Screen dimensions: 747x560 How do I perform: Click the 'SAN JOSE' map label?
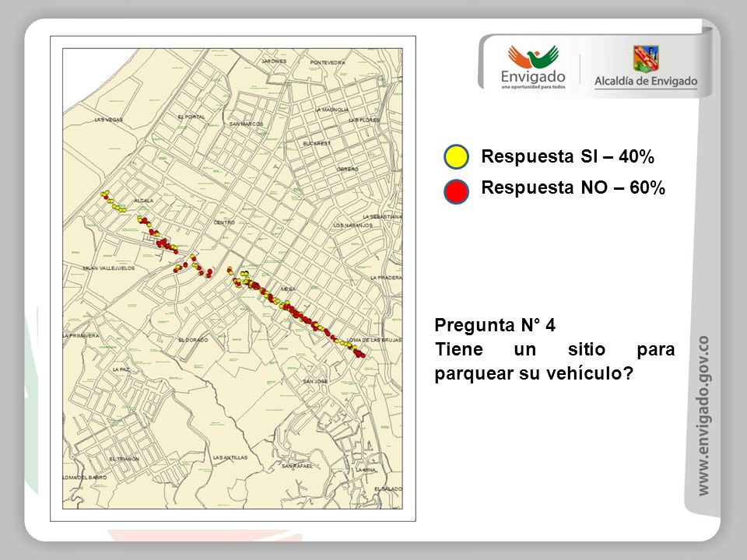[315, 381]
